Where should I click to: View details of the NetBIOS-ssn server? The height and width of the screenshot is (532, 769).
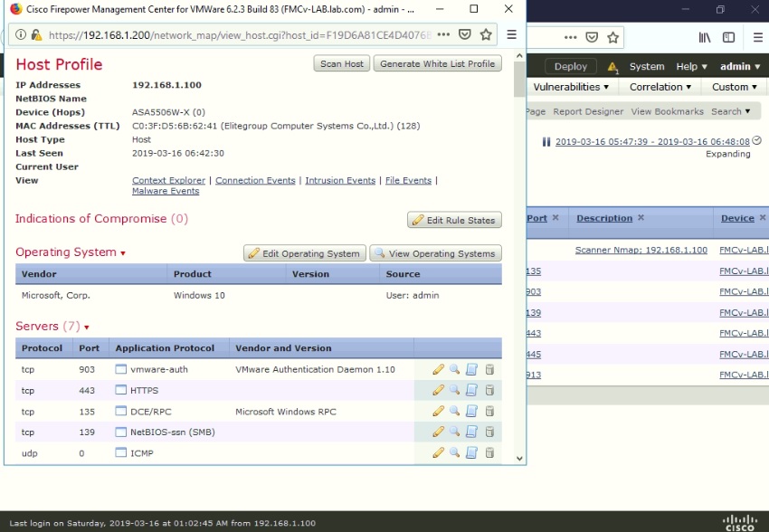(455, 432)
